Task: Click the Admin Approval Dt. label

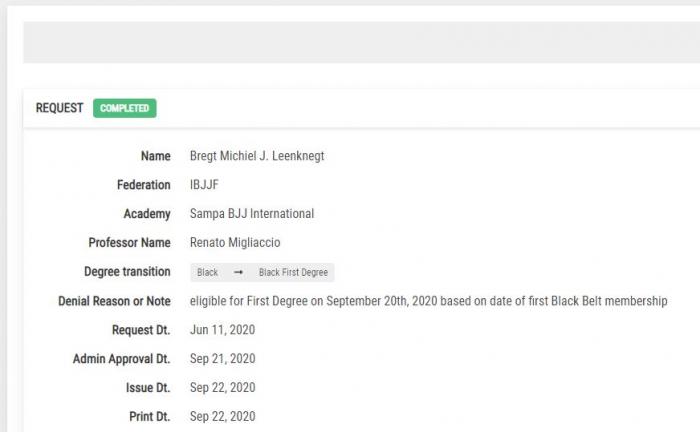Action: [x=121, y=359]
